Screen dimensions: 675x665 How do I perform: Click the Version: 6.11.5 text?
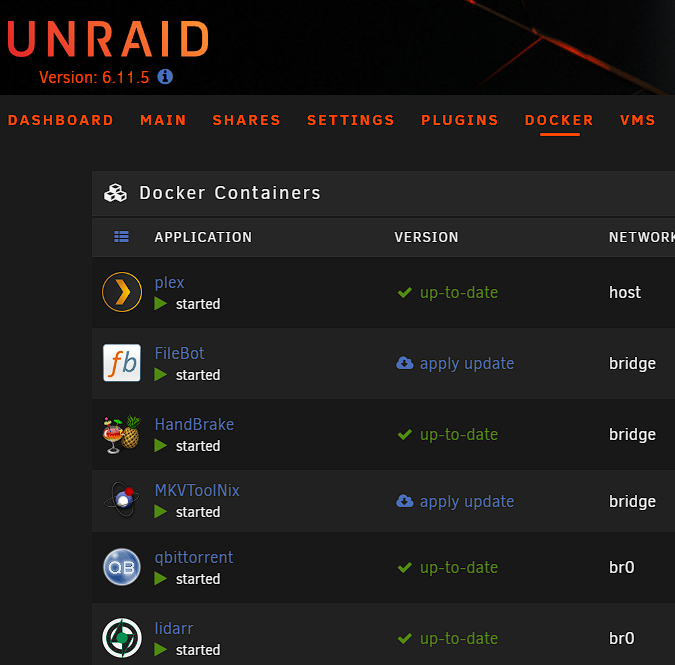tap(94, 77)
